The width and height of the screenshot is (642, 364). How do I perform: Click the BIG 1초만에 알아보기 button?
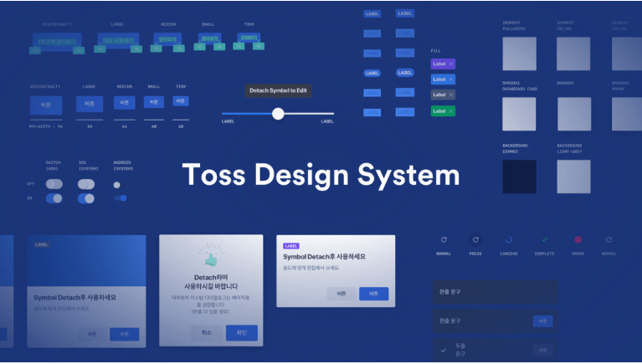click(x=57, y=42)
